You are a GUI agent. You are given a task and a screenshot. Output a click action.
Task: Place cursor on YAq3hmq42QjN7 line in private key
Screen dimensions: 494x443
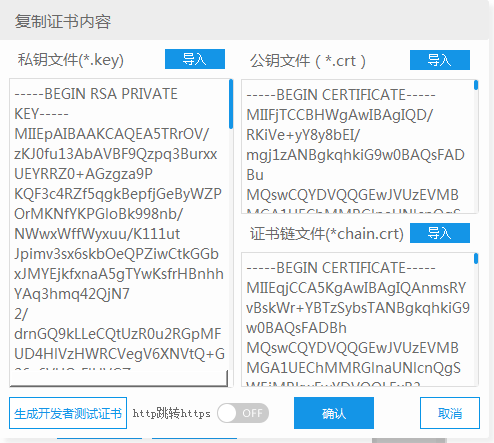[72, 294]
